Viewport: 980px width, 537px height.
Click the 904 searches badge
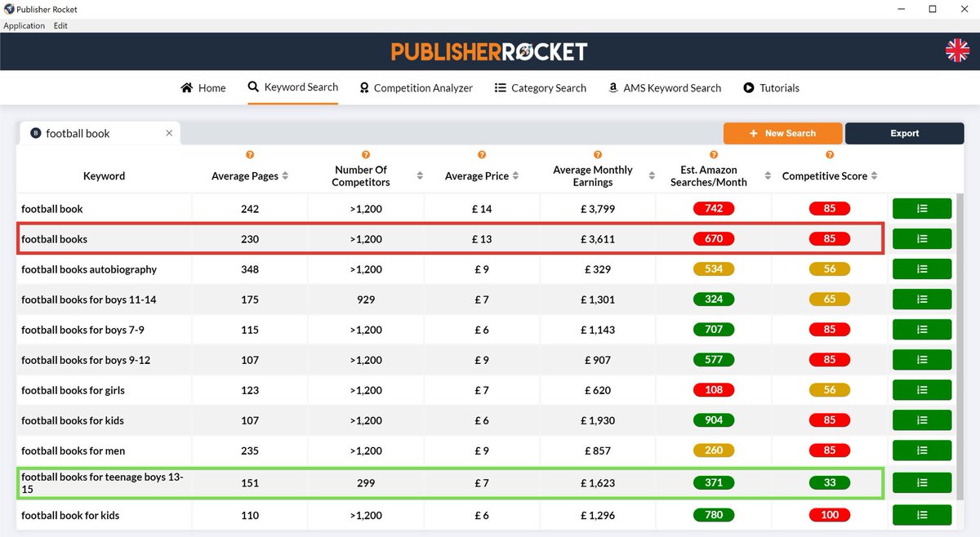pos(714,420)
